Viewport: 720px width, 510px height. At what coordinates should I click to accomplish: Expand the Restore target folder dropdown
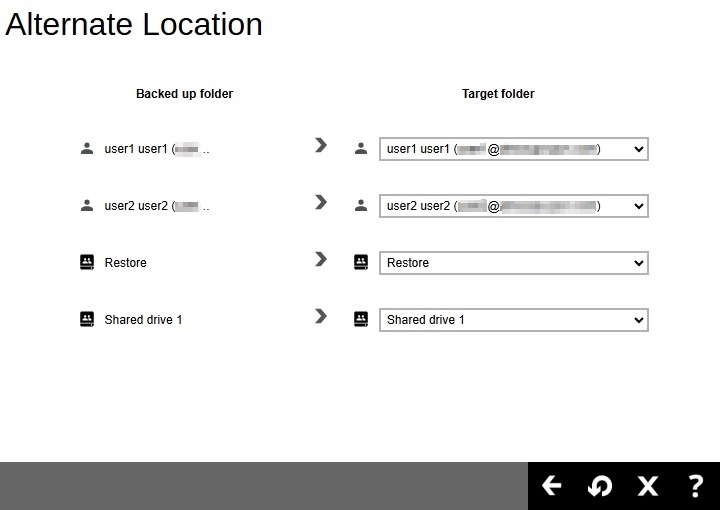tap(513, 263)
